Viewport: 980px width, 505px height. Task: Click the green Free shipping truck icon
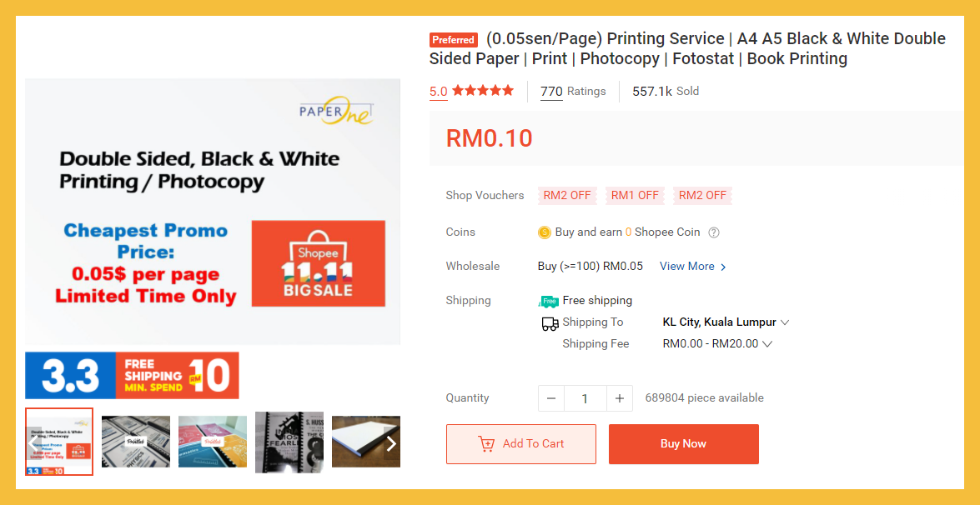click(x=549, y=301)
